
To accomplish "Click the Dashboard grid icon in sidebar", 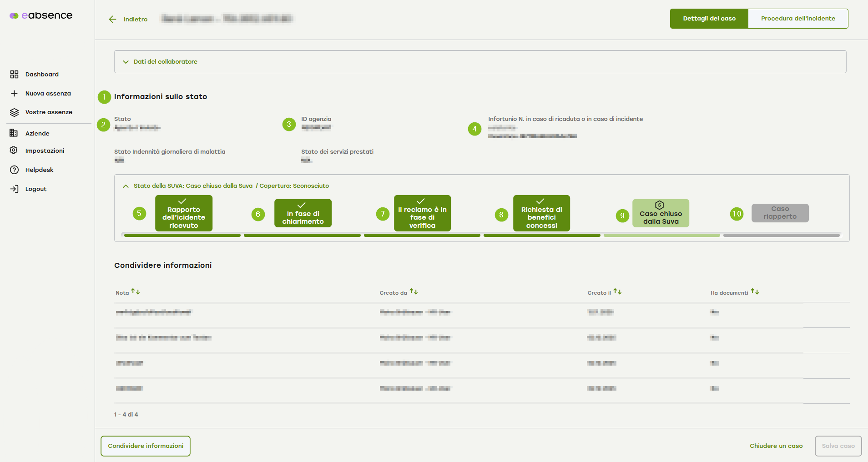I will click(14, 75).
